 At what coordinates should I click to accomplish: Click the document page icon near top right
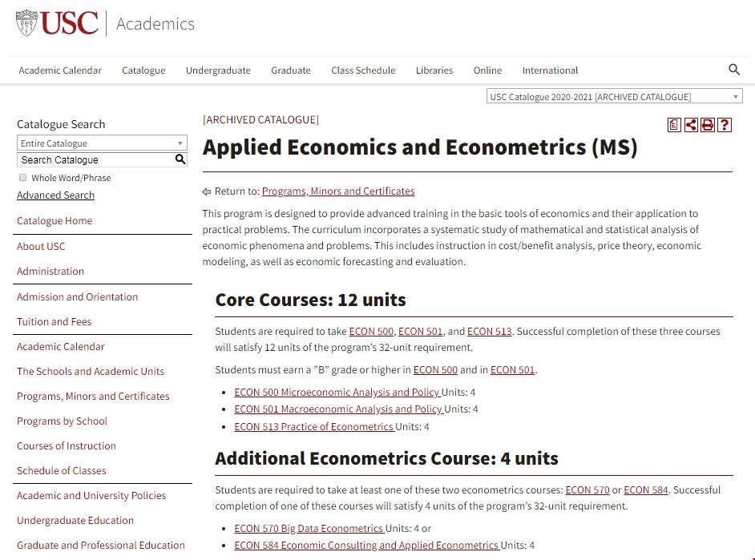(x=673, y=125)
